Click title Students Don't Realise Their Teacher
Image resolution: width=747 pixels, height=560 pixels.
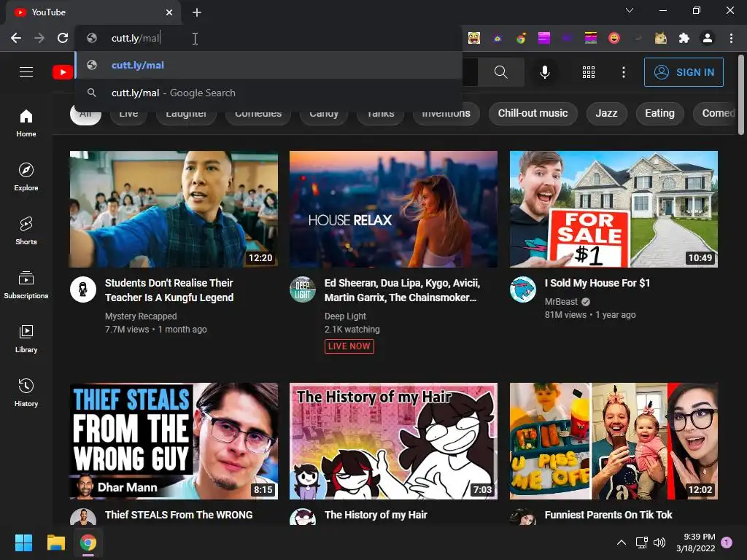[x=169, y=290]
